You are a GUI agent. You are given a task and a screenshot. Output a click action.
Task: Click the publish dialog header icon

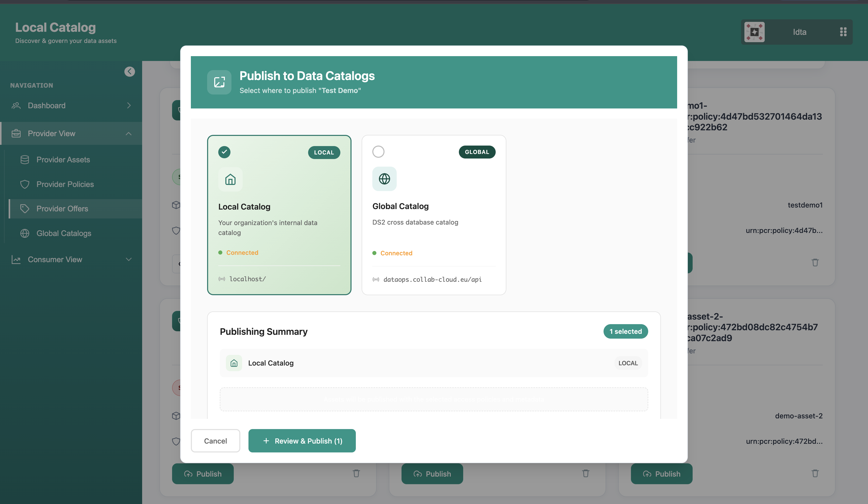point(219,82)
